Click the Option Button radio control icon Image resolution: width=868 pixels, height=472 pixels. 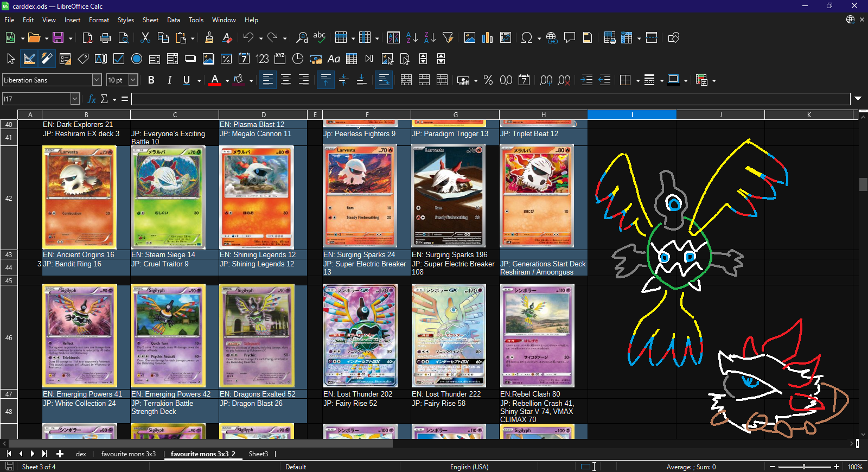137,59
